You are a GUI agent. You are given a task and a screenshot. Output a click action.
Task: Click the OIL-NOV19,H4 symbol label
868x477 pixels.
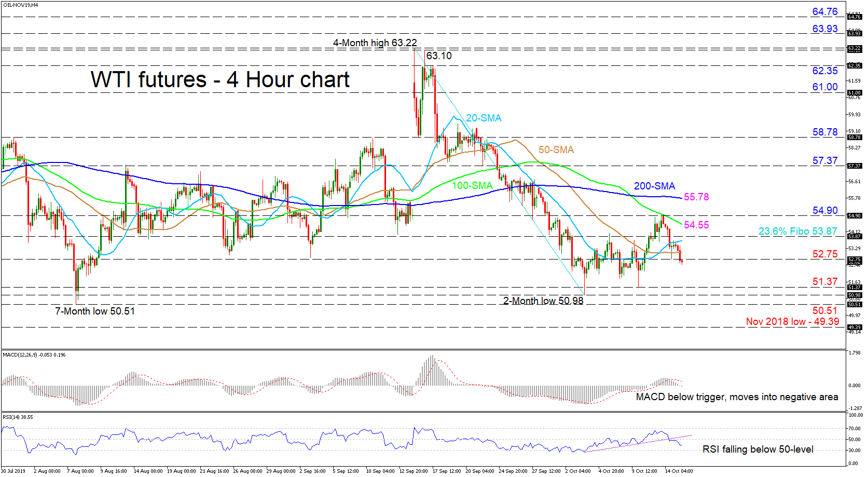[x=20, y=5]
